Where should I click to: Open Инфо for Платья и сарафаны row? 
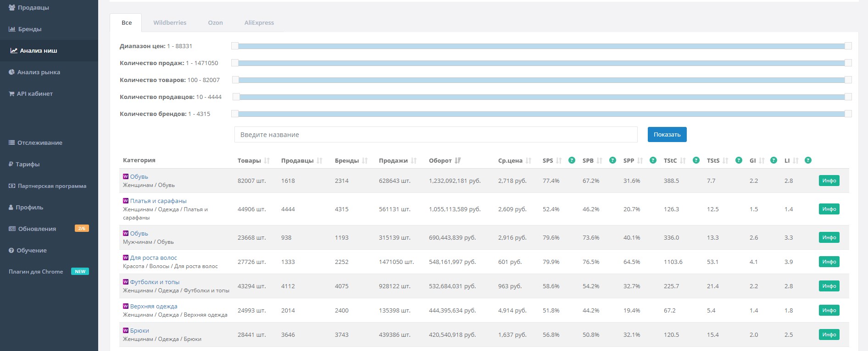829,209
